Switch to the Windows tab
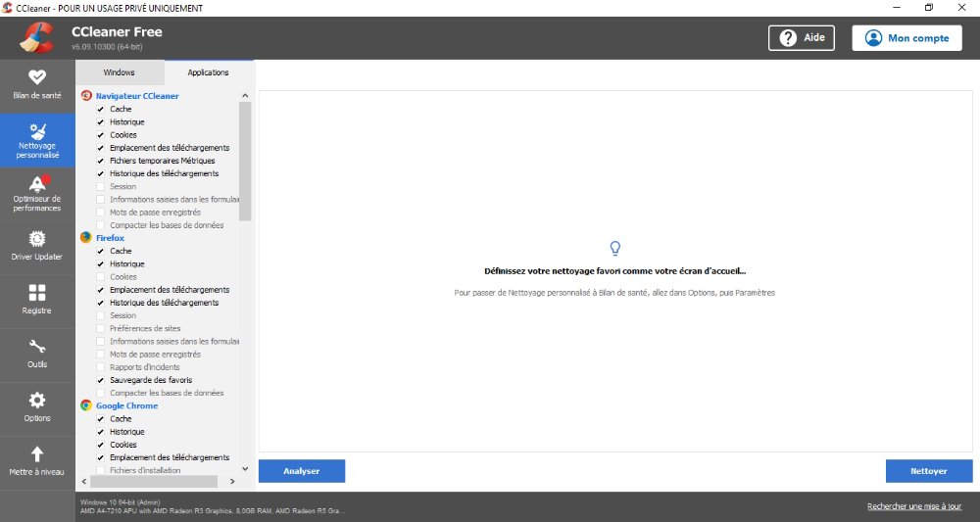This screenshot has height=522, width=980. 120,72
